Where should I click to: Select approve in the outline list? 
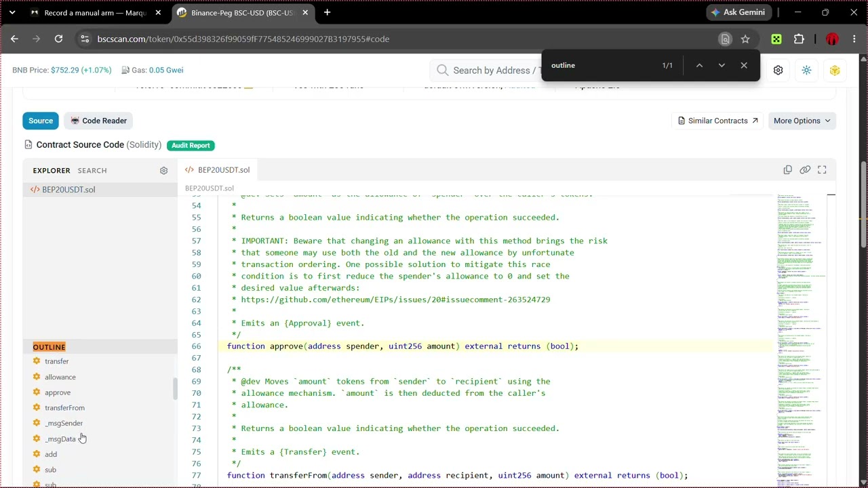click(x=58, y=392)
